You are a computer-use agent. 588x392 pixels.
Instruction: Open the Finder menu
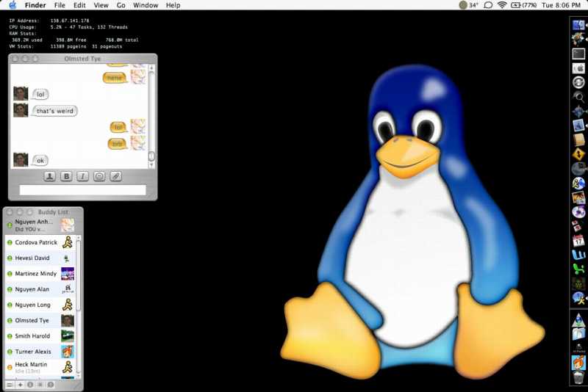[35, 5]
